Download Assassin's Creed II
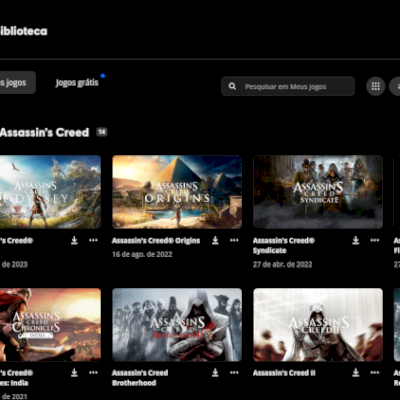 (x=356, y=372)
